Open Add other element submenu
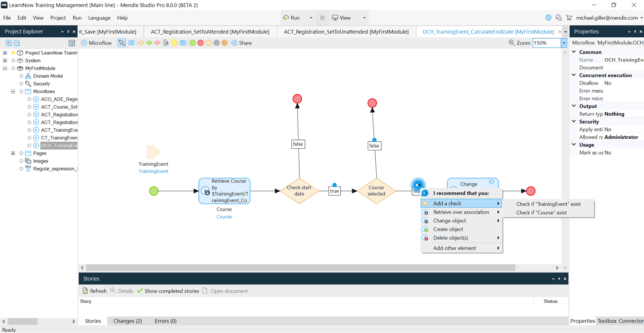This screenshot has height=333, width=644. click(x=461, y=248)
